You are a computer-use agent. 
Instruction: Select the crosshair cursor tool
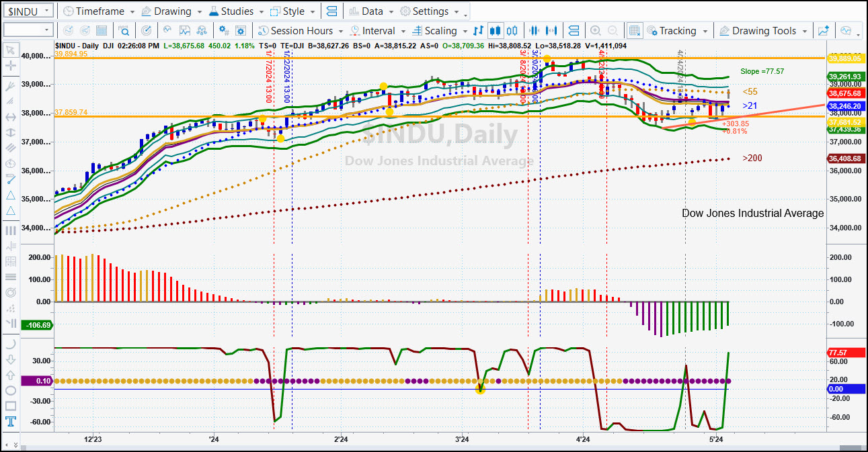[x=10, y=66]
